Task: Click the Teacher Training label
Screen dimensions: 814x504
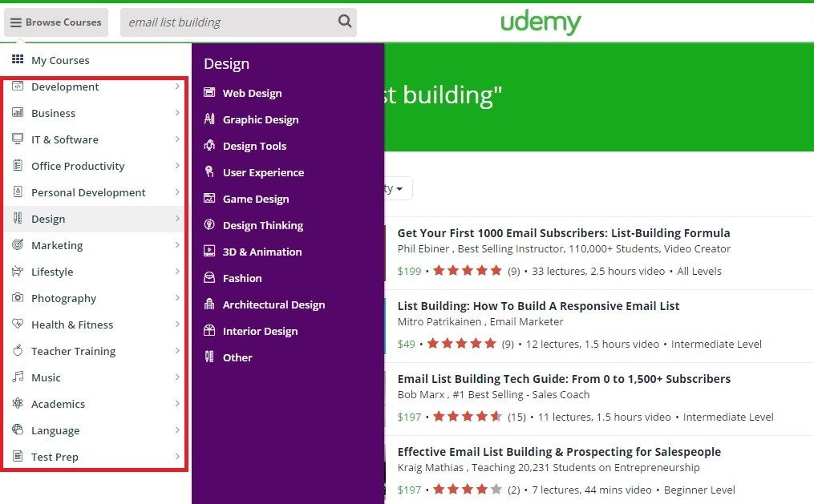Action: click(73, 351)
